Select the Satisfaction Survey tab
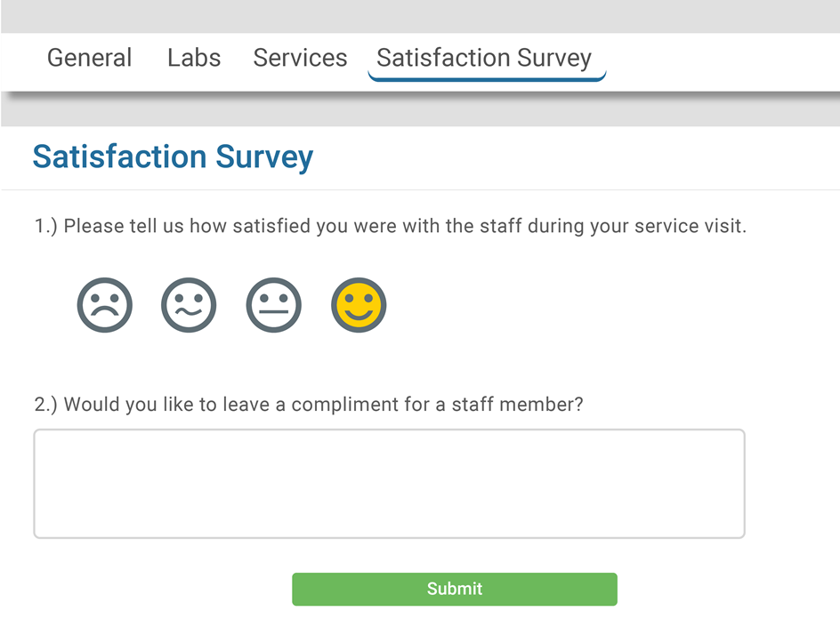Image resolution: width=840 pixels, height=635 pixels. point(484,58)
